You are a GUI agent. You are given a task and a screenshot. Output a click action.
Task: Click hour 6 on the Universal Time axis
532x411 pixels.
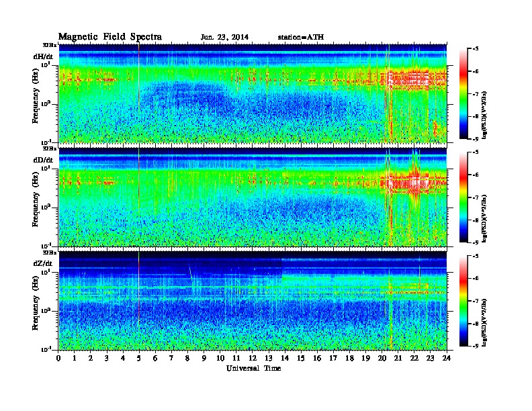155,358
